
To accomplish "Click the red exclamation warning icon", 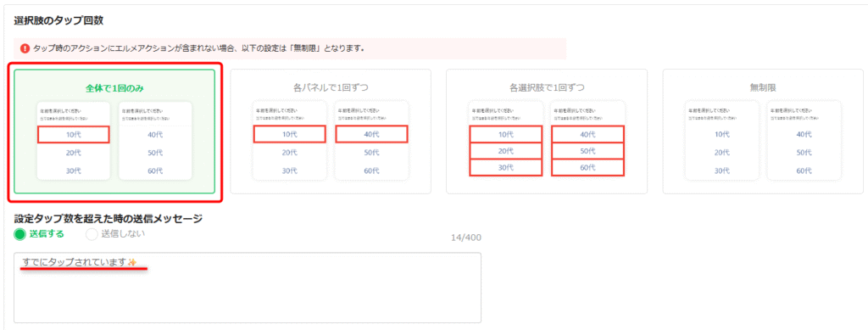I will click(x=25, y=48).
